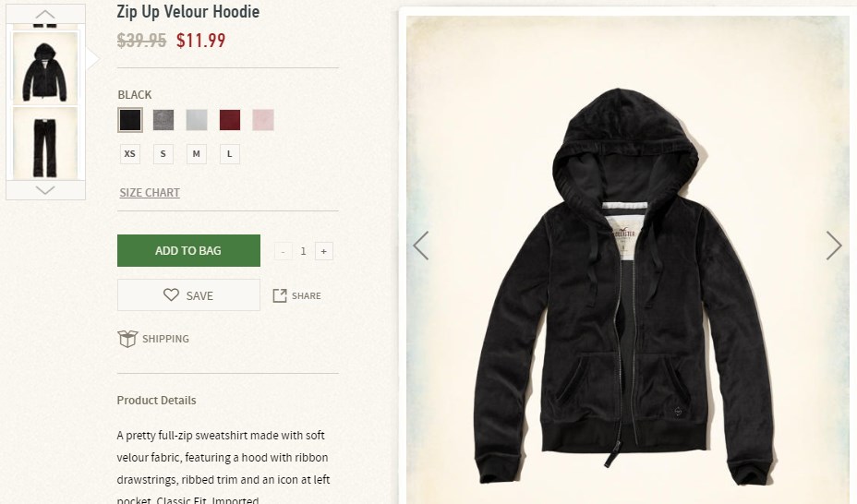Select size S

pyautogui.click(x=163, y=154)
